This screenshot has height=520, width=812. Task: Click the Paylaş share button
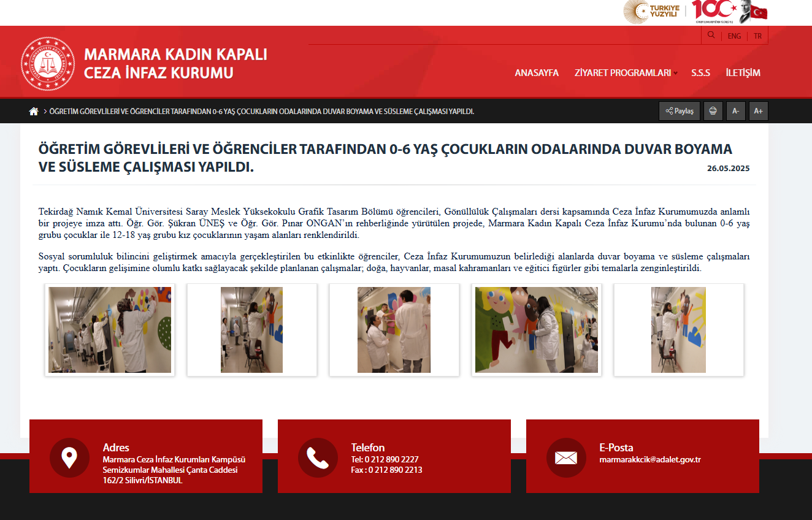coord(680,111)
